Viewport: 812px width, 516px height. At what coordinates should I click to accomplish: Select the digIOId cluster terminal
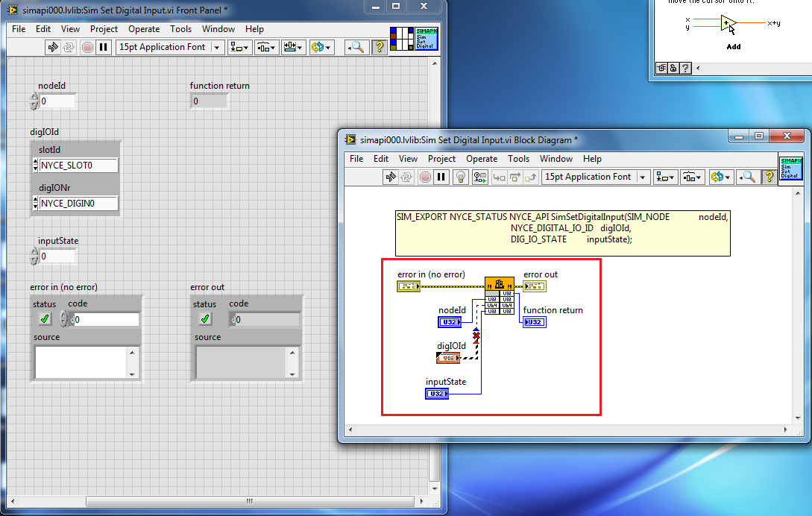[x=448, y=358]
